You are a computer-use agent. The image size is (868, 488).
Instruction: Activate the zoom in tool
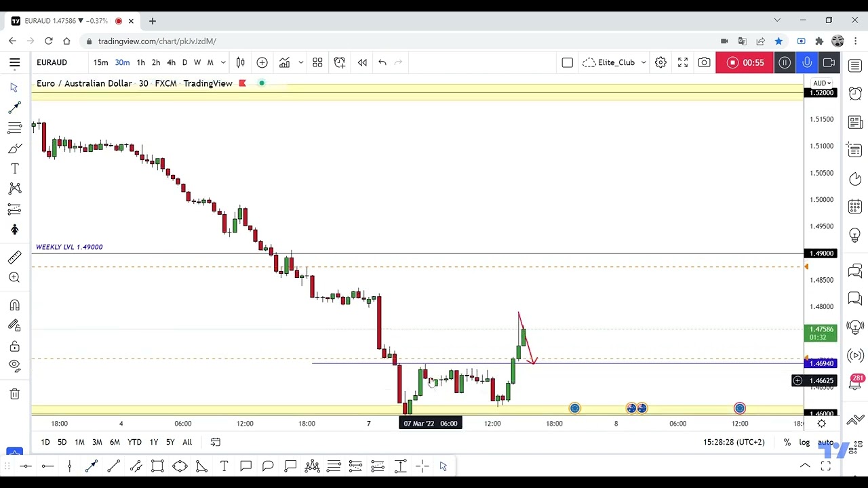pos(14,277)
